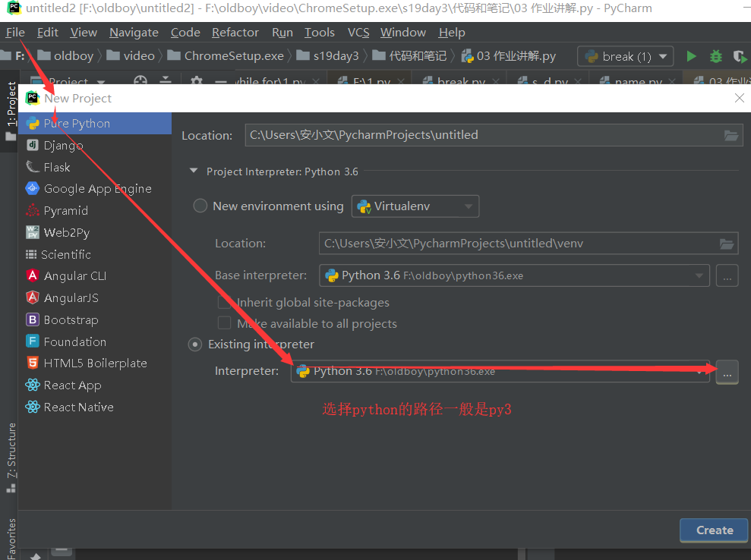This screenshot has width=751, height=560.
Task: Choose AngularJS project type
Action: [x=95, y=297]
